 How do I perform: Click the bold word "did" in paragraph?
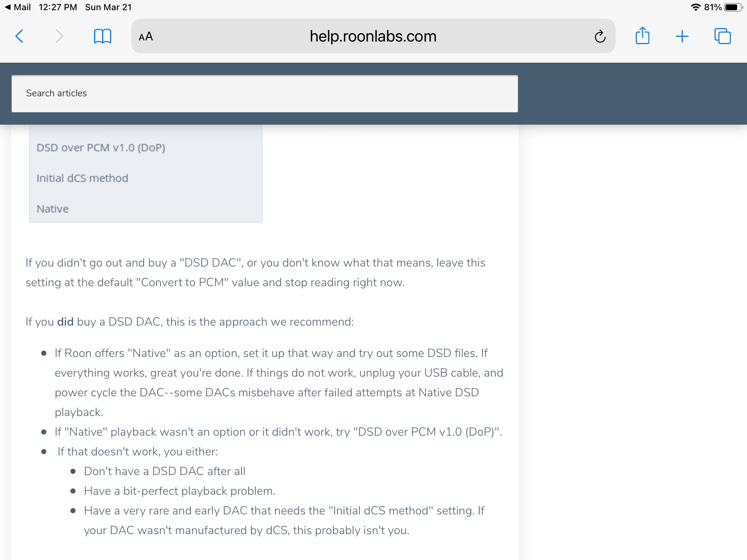(x=65, y=322)
